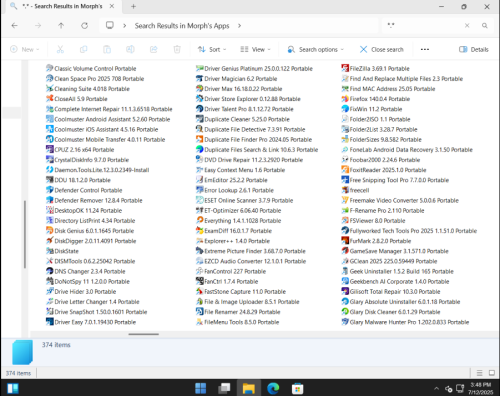Select the FileZilla 3.69.1 Portable icon
500x396 pixels.
coord(345,68)
